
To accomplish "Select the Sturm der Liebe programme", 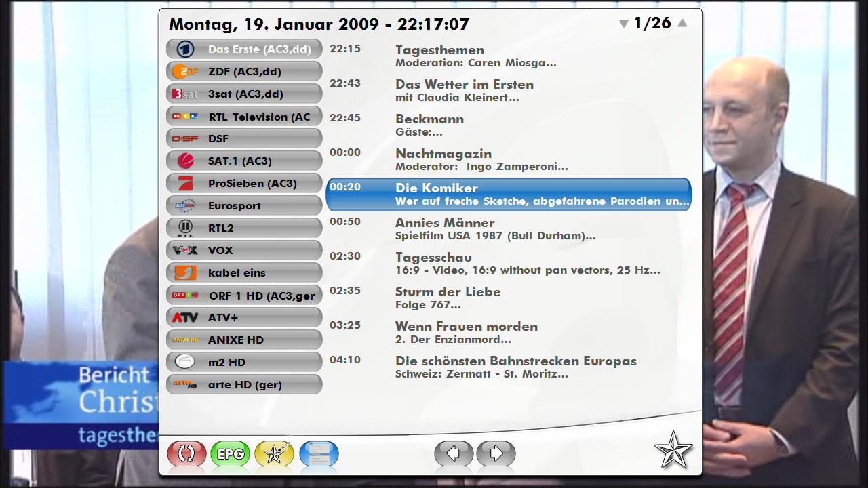I will coord(509,298).
